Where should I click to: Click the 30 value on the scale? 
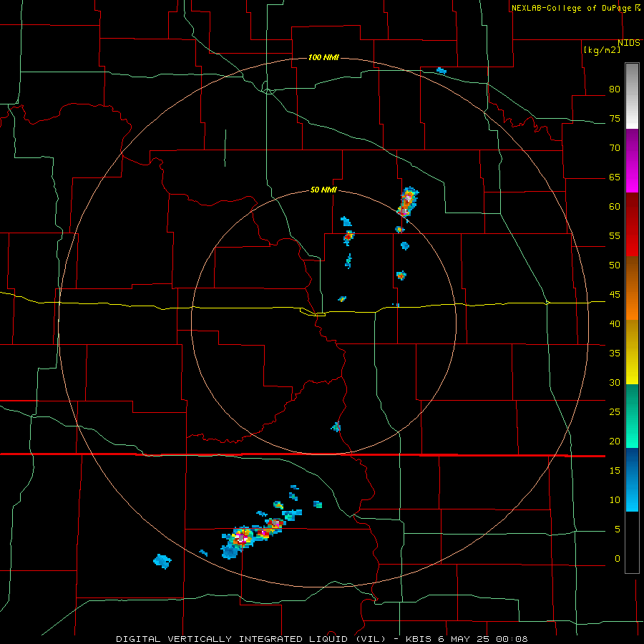pyautogui.click(x=615, y=382)
